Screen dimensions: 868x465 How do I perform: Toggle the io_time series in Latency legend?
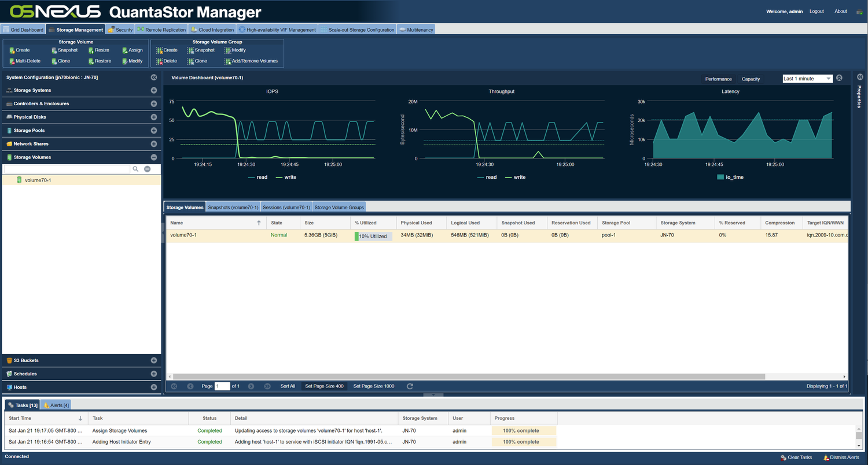tap(730, 177)
